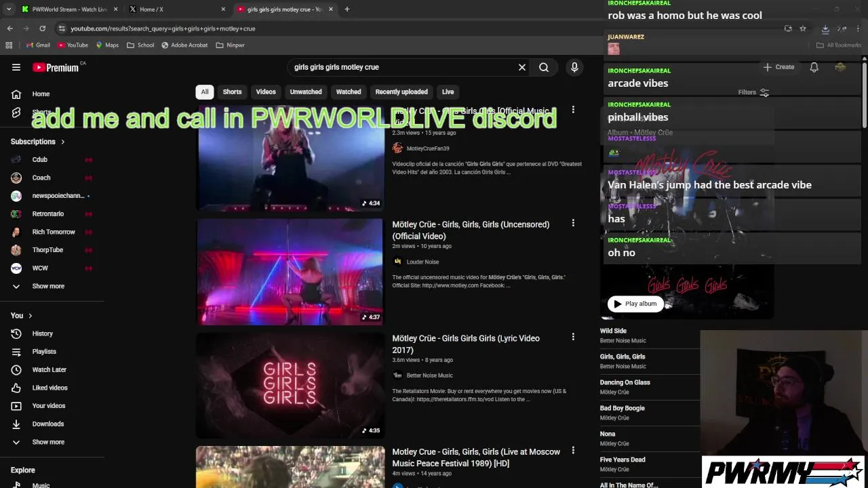Open Uncensored Official Video thumbnail
The image size is (868, 488).
click(290, 272)
